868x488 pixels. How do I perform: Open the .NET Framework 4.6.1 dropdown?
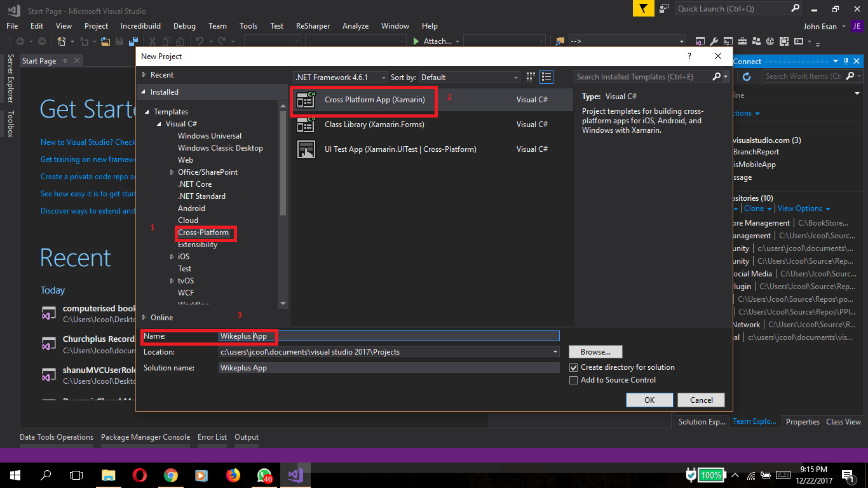(x=341, y=77)
